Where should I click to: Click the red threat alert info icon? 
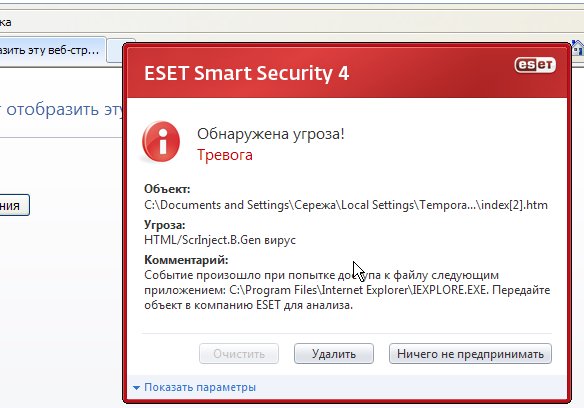click(161, 142)
